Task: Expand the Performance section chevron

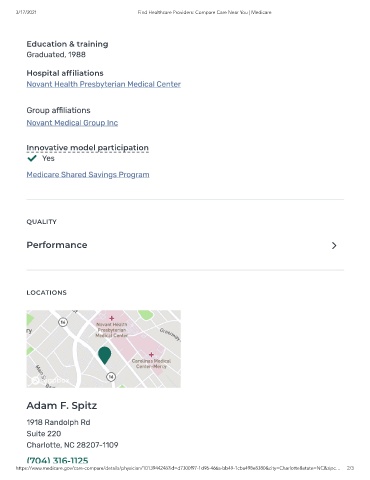Action: pos(334,245)
